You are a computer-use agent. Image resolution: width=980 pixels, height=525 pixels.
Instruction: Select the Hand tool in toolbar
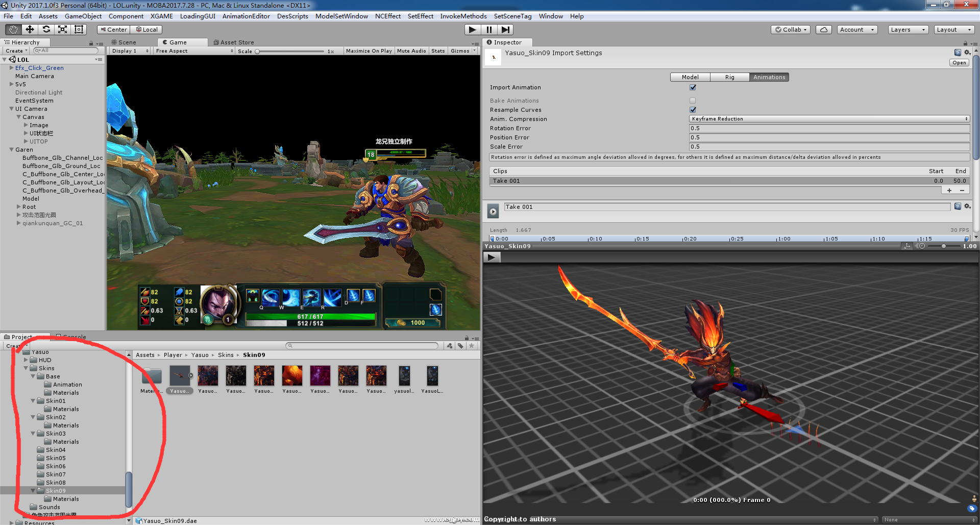coord(14,30)
